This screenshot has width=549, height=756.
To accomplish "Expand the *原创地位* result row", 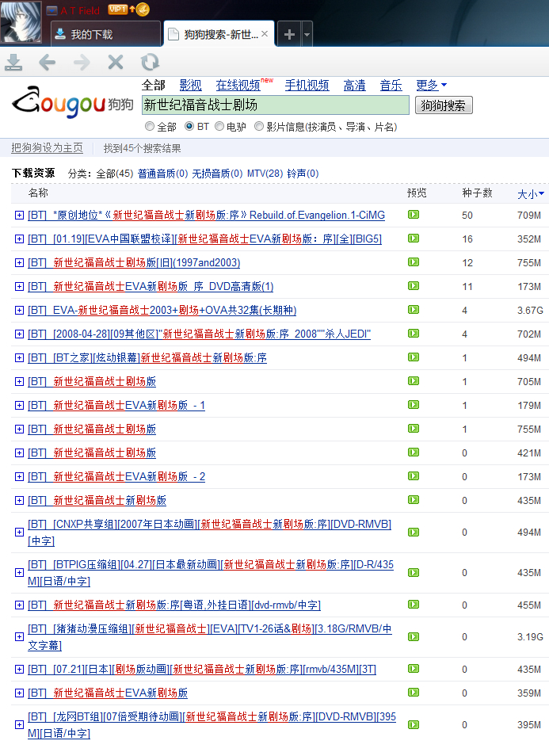I will [x=19, y=215].
